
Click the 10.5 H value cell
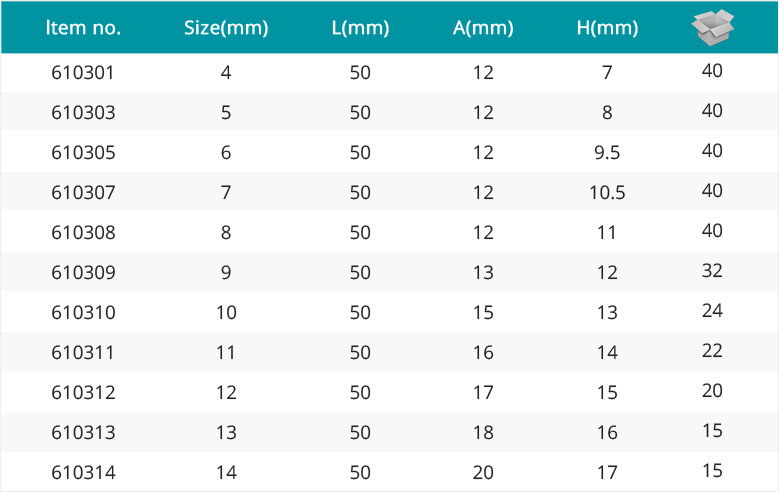(x=607, y=192)
